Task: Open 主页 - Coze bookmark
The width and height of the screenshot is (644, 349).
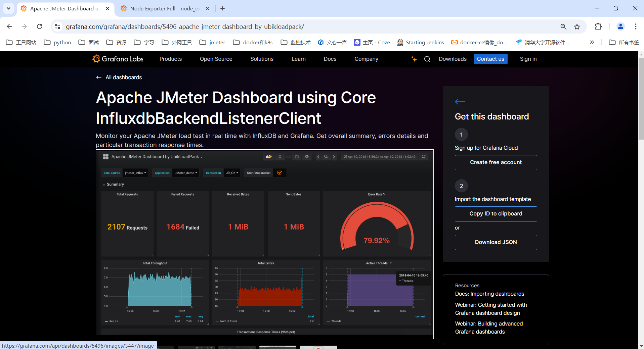Action: tap(372, 42)
